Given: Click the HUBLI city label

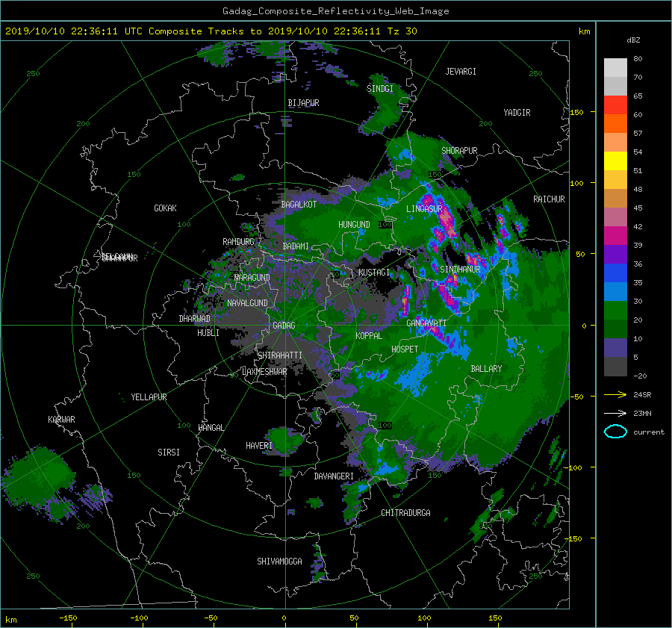Looking at the screenshot, I should [208, 333].
